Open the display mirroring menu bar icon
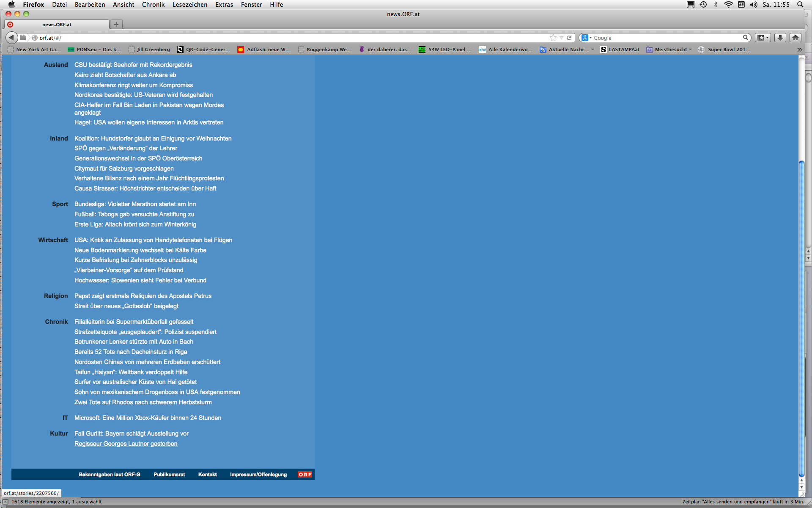The image size is (812, 508). coord(691,4)
